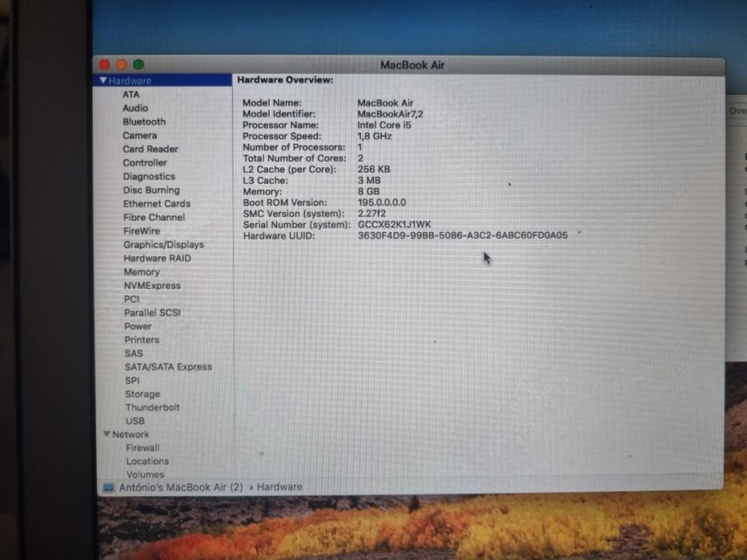Image resolution: width=747 pixels, height=560 pixels.
Task: Open Ethernet Cards section
Action: (x=157, y=204)
